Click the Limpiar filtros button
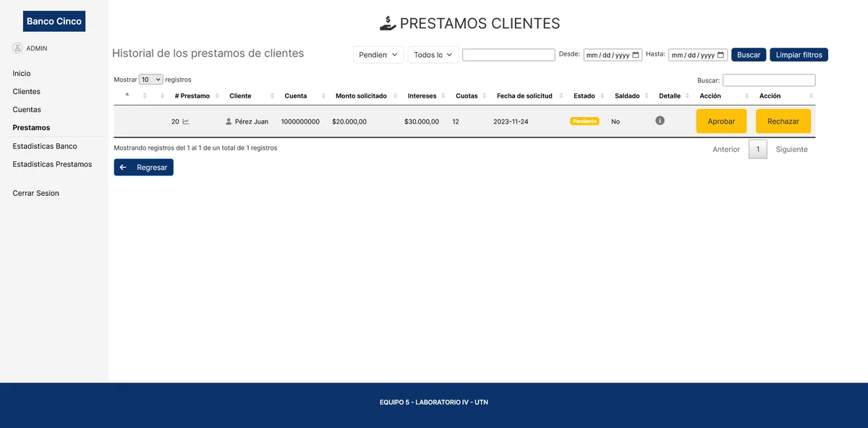 [798, 54]
